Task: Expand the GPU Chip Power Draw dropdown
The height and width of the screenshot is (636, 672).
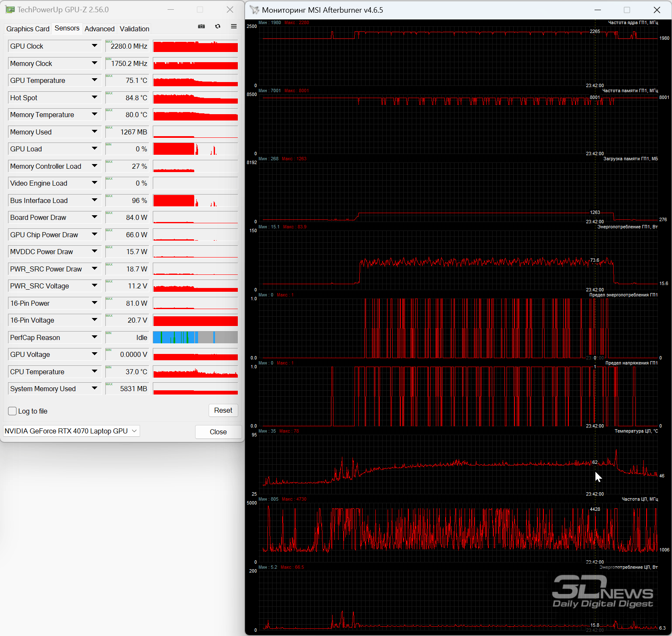Action: pyautogui.click(x=94, y=234)
